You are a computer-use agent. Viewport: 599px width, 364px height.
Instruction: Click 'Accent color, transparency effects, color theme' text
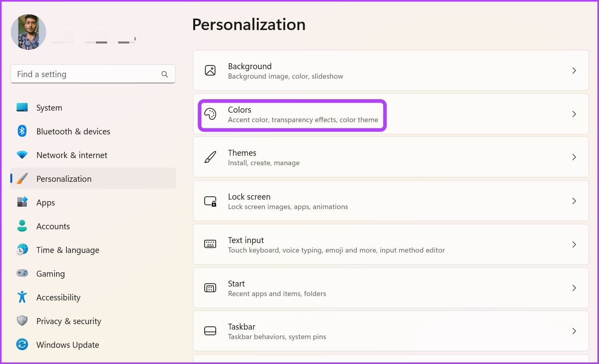pyautogui.click(x=303, y=120)
